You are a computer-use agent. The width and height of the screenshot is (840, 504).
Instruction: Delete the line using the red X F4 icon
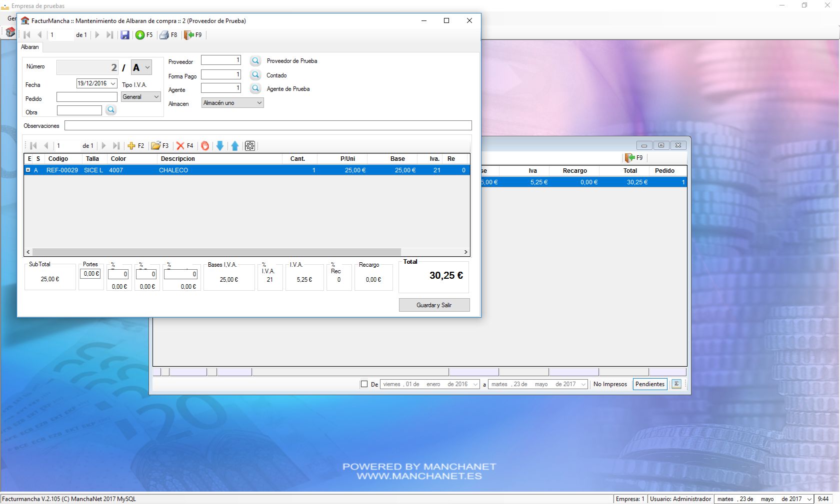pyautogui.click(x=180, y=146)
